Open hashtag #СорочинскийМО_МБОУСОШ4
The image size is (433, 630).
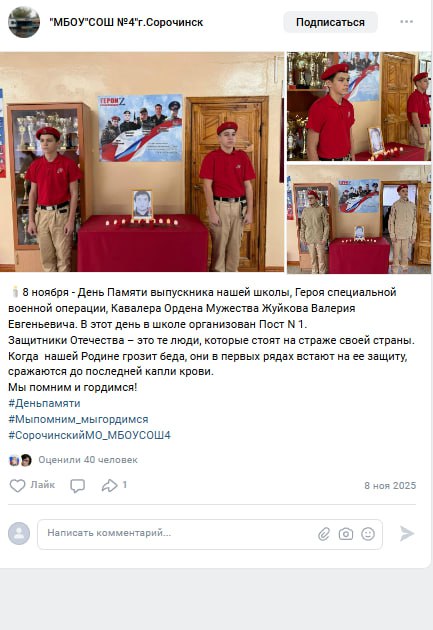tap(89, 435)
